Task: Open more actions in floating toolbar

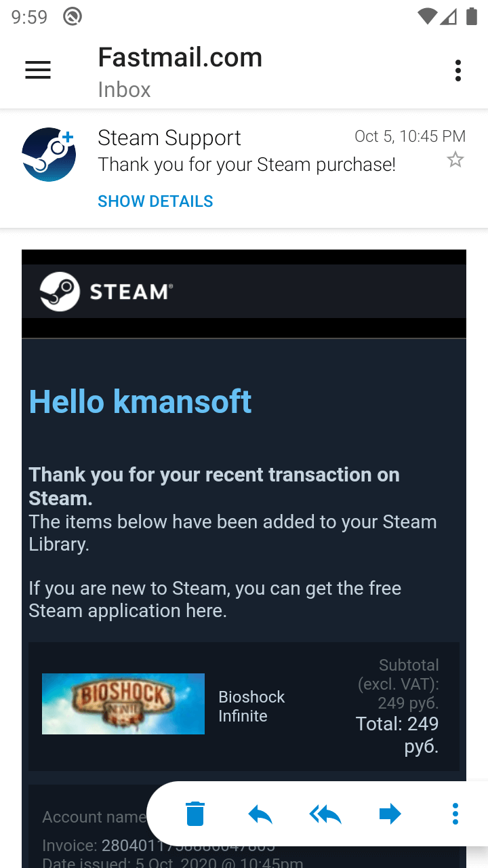Action: pos(455,813)
